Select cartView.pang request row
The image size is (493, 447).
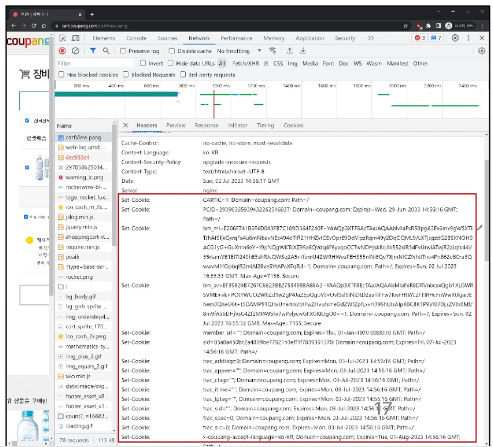[x=84, y=137]
